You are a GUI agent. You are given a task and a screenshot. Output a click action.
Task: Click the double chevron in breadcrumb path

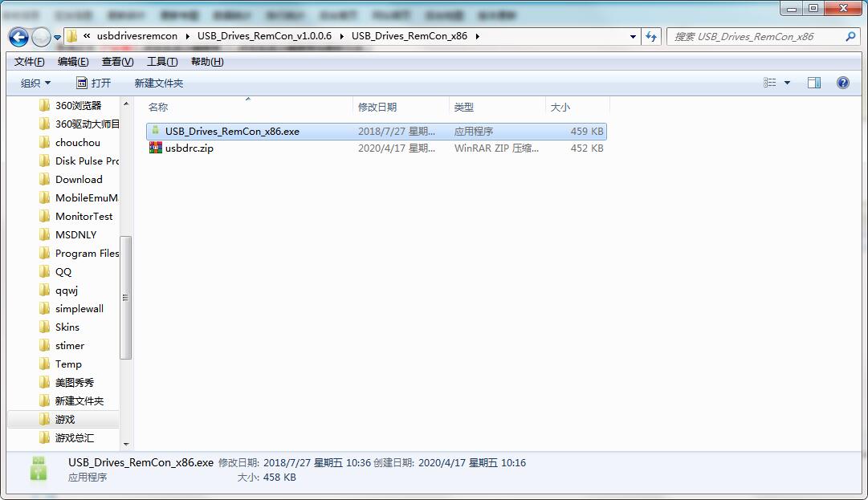[x=87, y=36]
